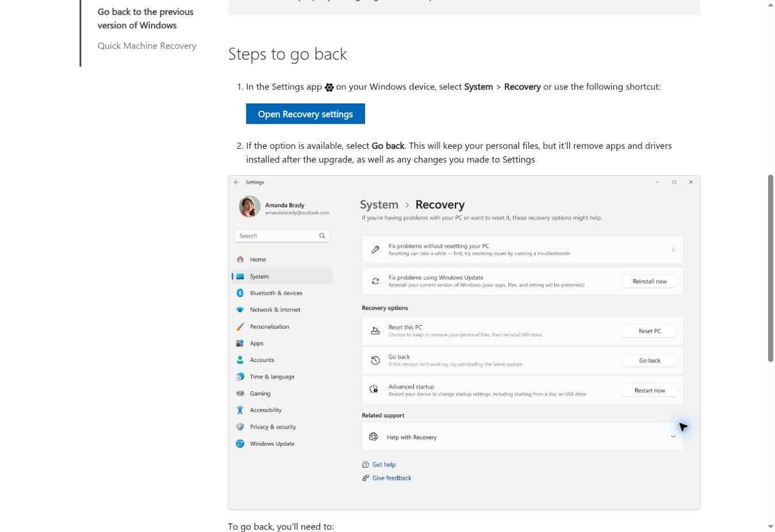Click the Get help question icon

click(366, 465)
